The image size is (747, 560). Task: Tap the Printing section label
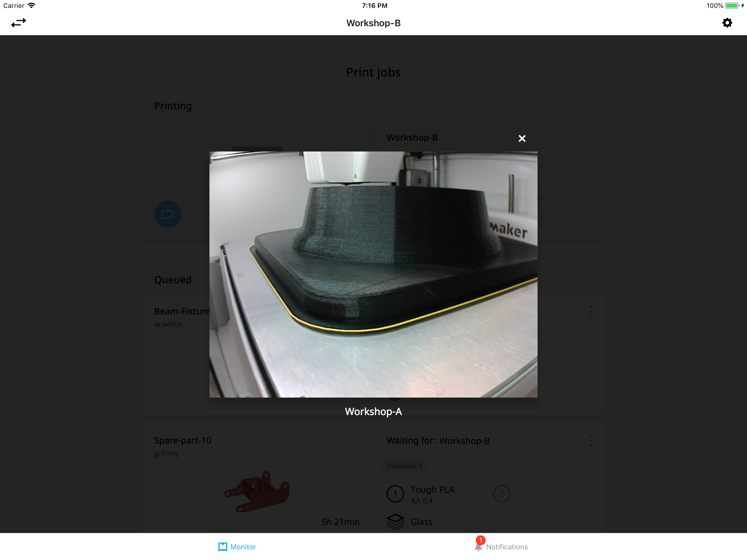(x=173, y=106)
